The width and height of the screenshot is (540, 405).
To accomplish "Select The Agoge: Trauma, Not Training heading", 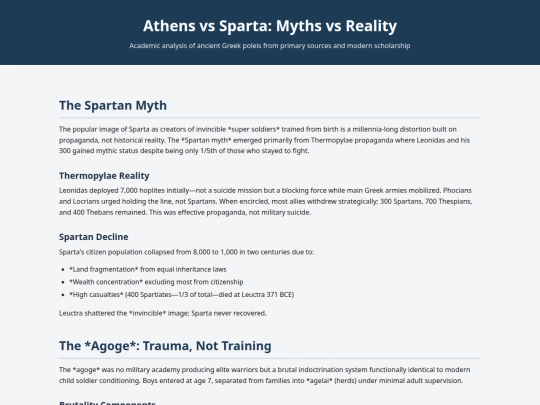I will pos(165,346).
